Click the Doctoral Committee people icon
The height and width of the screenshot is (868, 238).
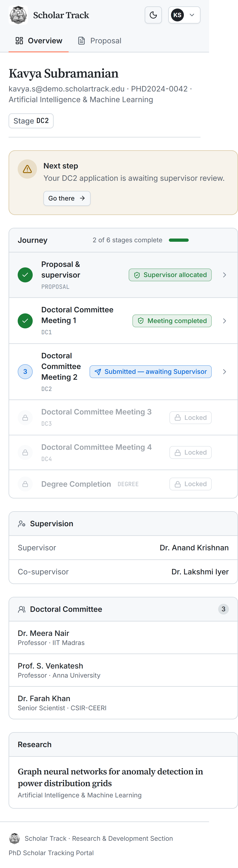coord(22,610)
